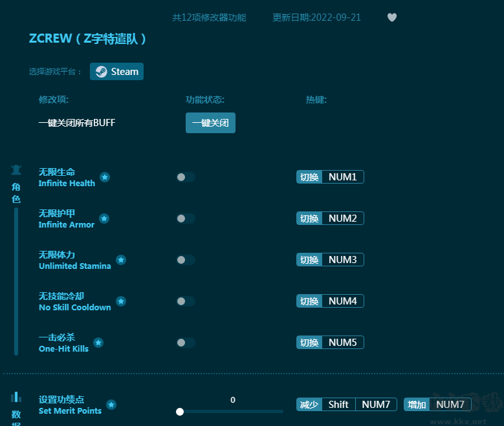Toggle Unlimited Stamina on
504x426 pixels.
point(186,260)
